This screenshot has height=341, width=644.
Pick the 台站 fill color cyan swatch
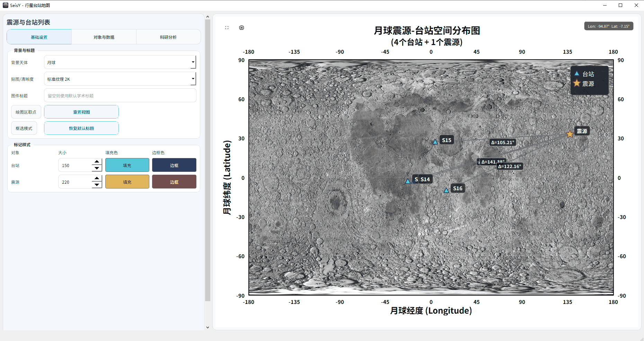point(127,165)
